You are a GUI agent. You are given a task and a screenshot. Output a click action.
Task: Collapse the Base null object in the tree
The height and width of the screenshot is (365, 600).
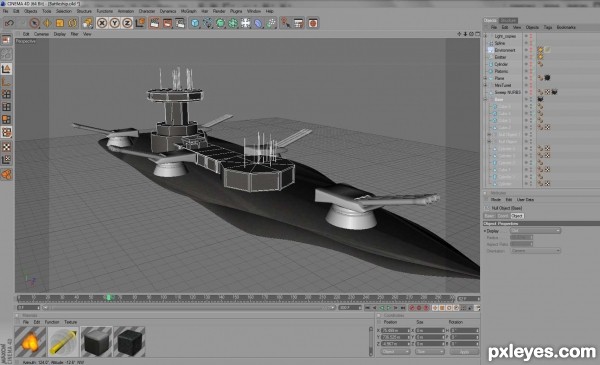486,99
